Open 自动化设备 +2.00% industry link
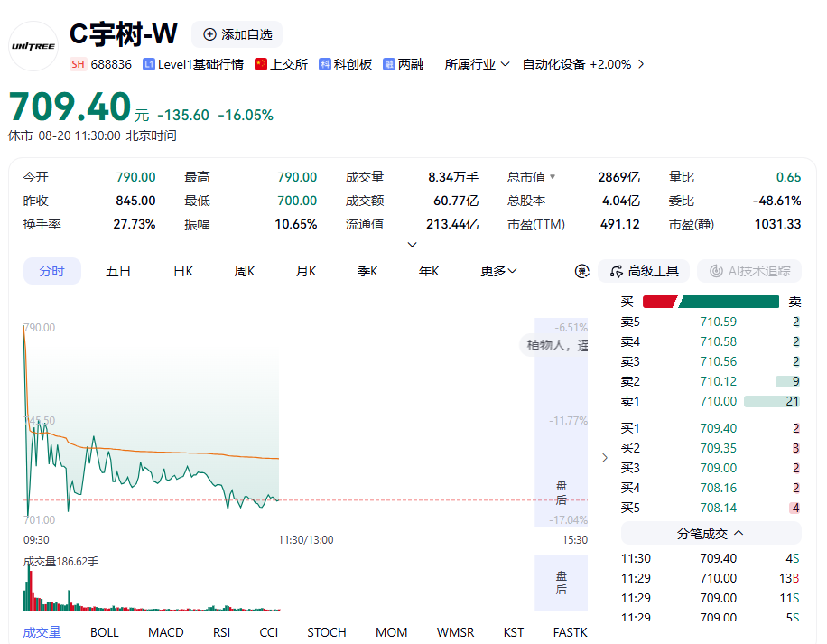The height and width of the screenshot is (644, 827). click(577, 64)
